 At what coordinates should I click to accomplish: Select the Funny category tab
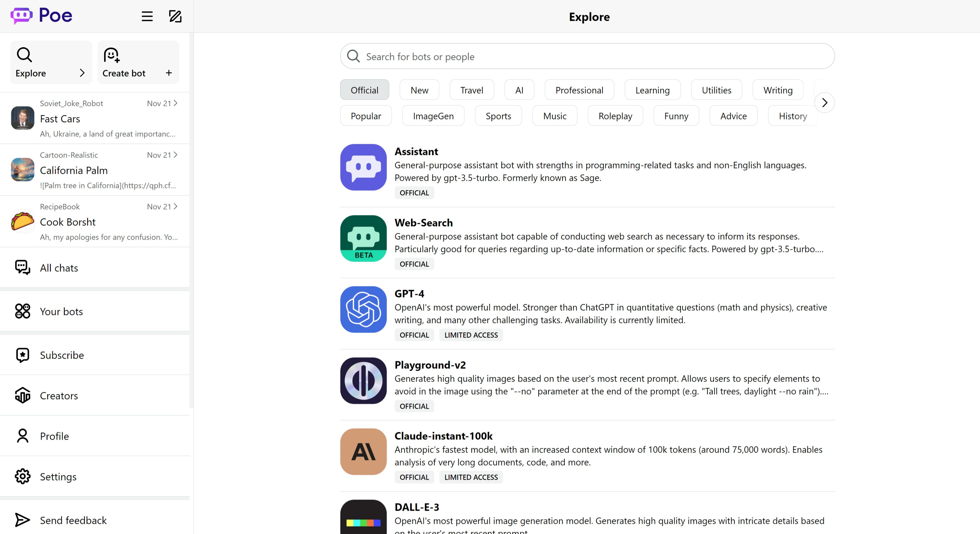coord(676,116)
